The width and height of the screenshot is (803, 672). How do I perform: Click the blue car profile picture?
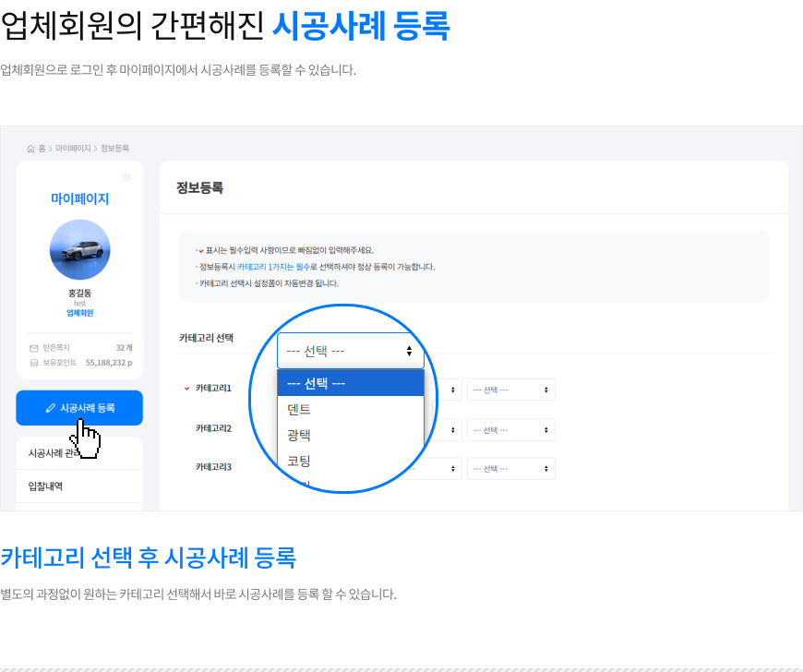point(80,250)
